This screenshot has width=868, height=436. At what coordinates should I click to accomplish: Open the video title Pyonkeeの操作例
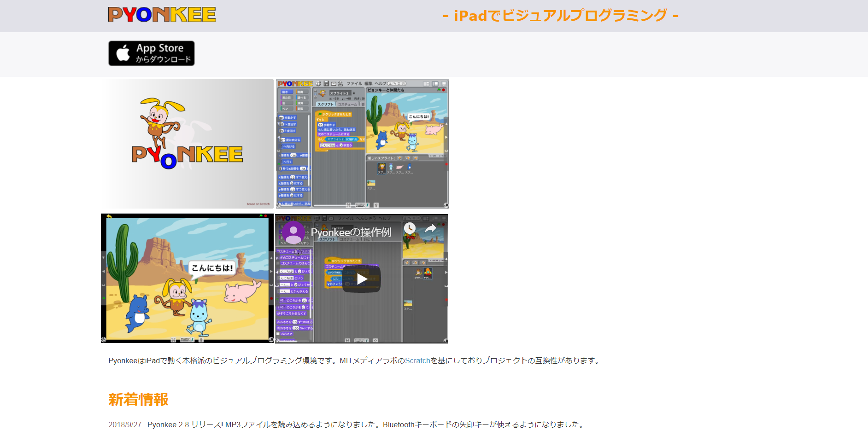pos(351,233)
